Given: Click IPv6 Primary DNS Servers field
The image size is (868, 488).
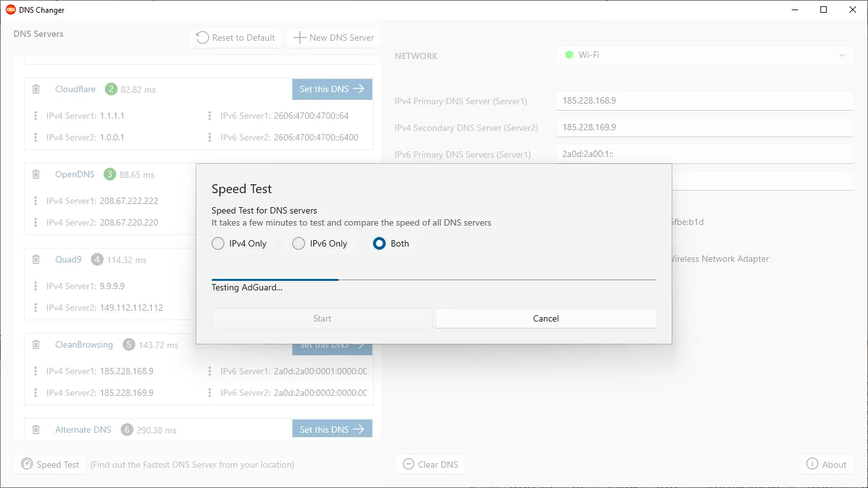Looking at the screenshot, I should click(x=705, y=154).
